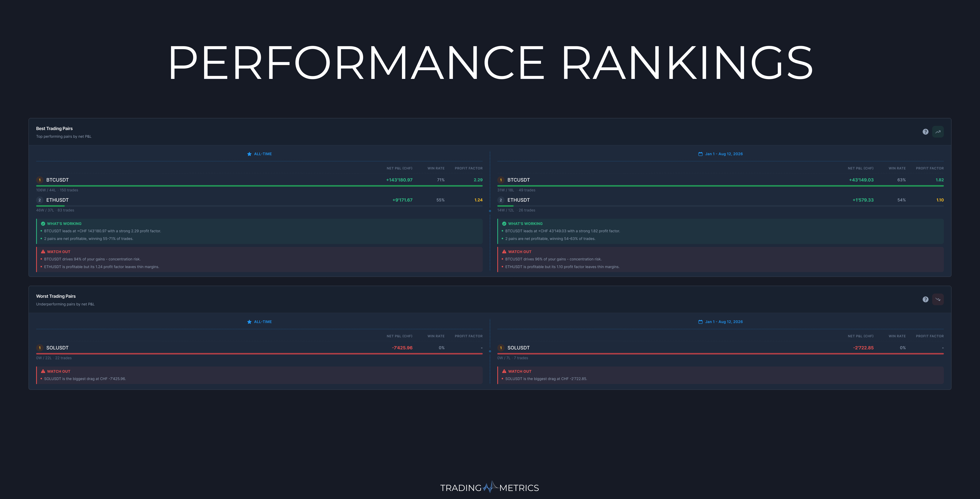The image size is (980, 499).
Task: Click rank 1 badge for date-range BTCUSDT
Action: click(501, 180)
